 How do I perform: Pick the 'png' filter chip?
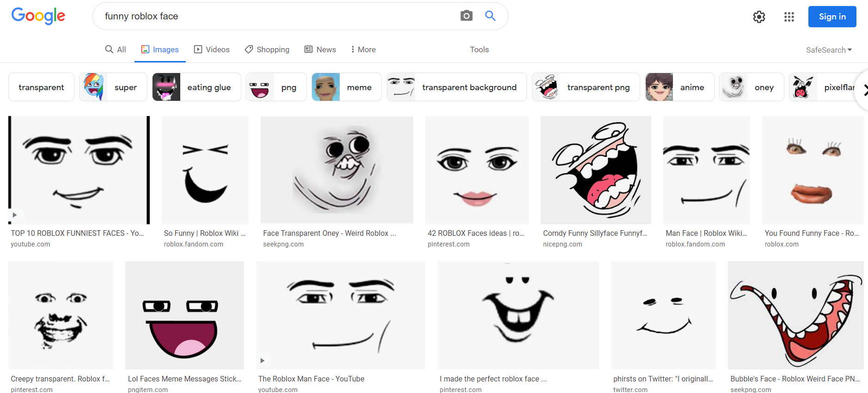click(276, 87)
